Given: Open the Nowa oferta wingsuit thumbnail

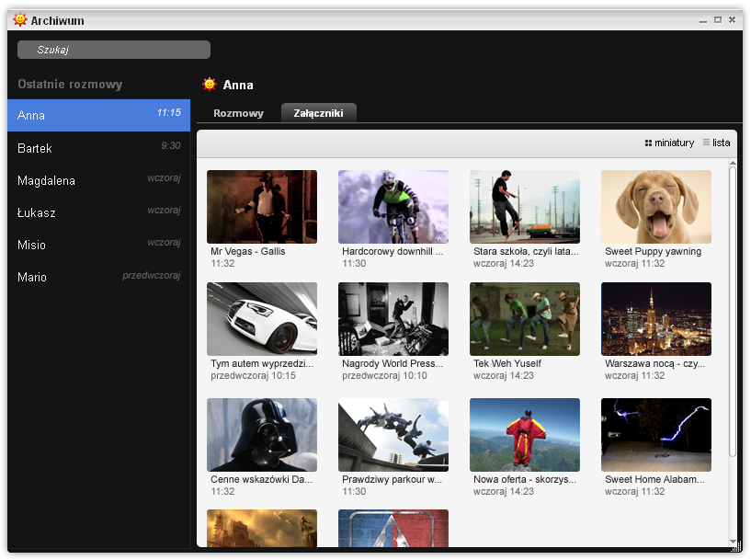Looking at the screenshot, I should pos(525,435).
